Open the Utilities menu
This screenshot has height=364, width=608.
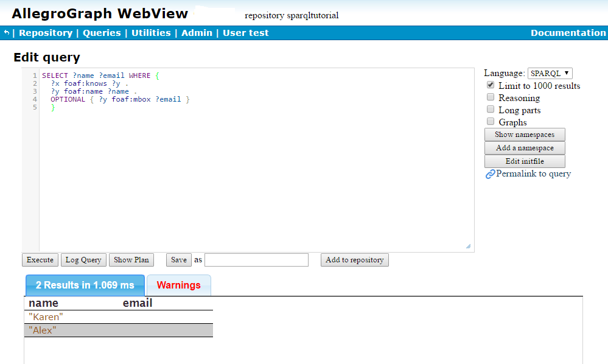click(151, 33)
